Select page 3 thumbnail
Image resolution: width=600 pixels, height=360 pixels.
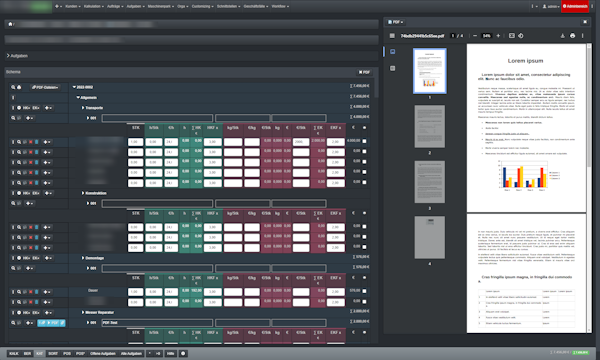pos(430,182)
